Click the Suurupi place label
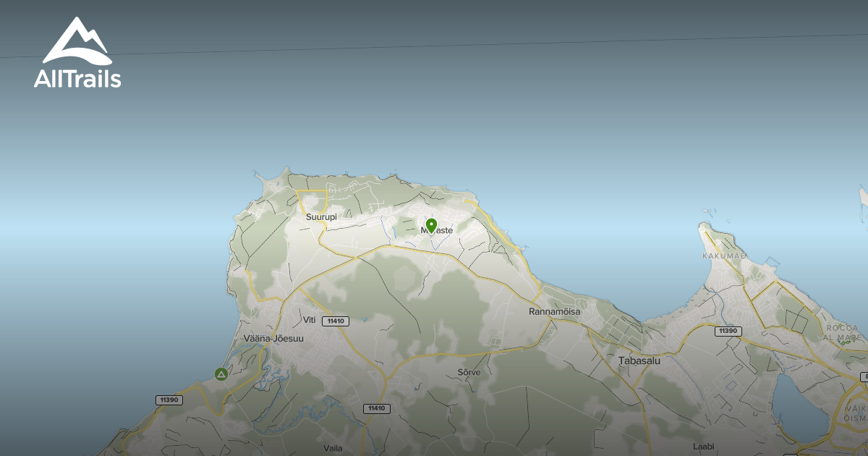 point(321,216)
